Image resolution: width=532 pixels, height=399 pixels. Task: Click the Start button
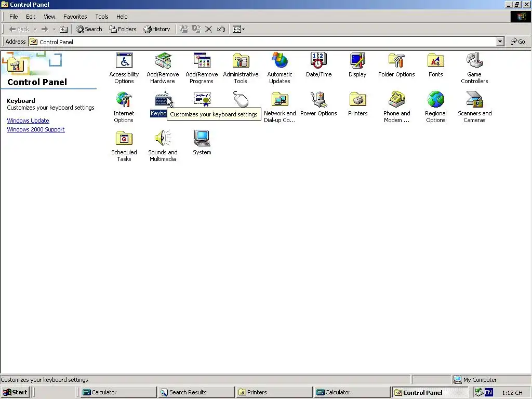(16, 392)
